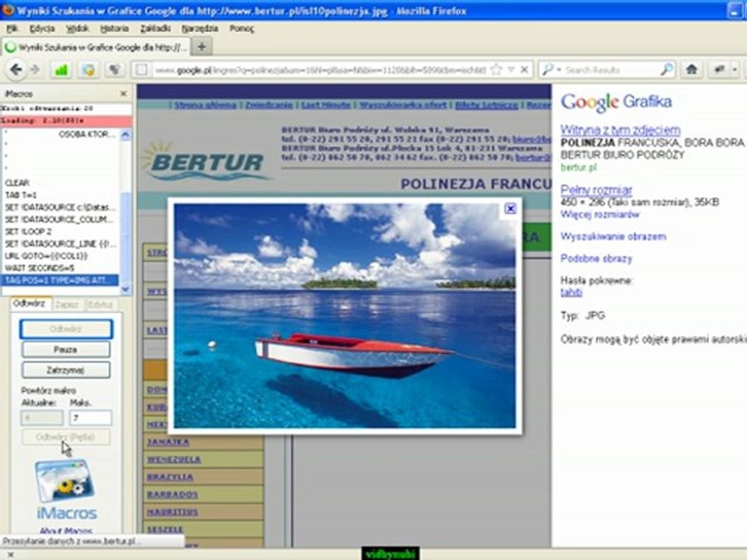Click the browser Back arrow button
The width and height of the screenshot is (747, 560).
(16, 70)
